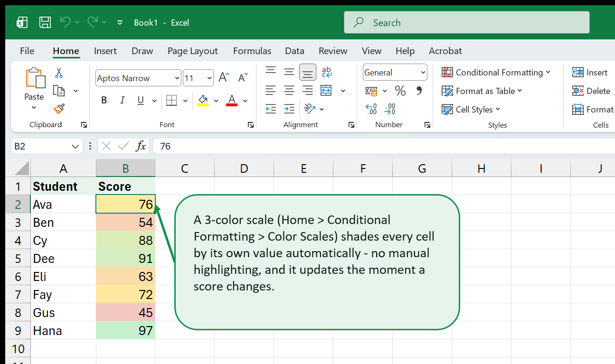The height and width of the screenshot is (364, 615).
Task: Toggle Bottom Align button
Action: pos(308,72)
